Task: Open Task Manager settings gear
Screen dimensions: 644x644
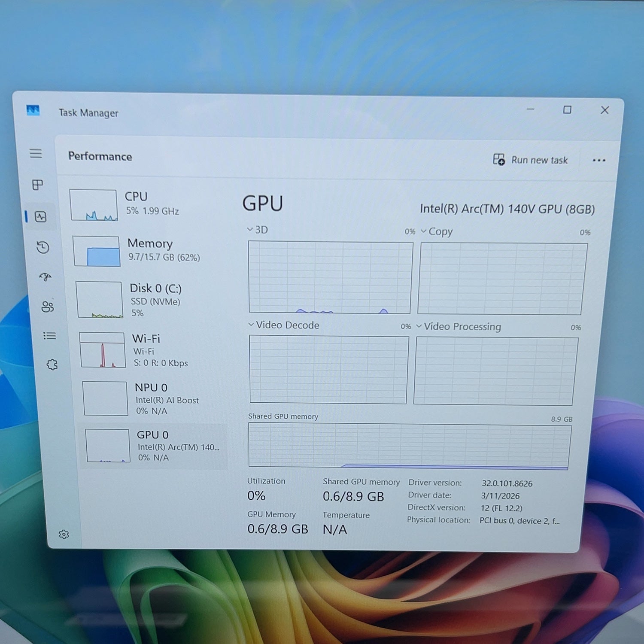Action: [64, 534]
